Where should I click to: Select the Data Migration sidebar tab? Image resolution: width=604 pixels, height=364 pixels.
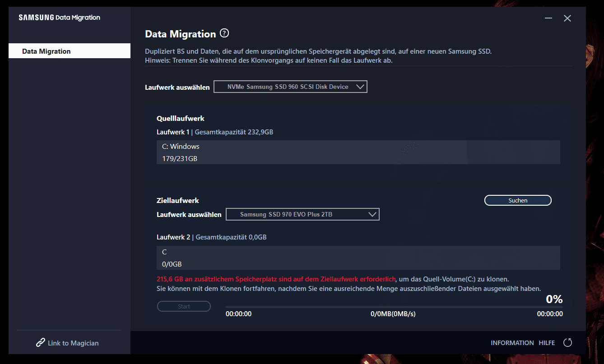tap(70, 51)
